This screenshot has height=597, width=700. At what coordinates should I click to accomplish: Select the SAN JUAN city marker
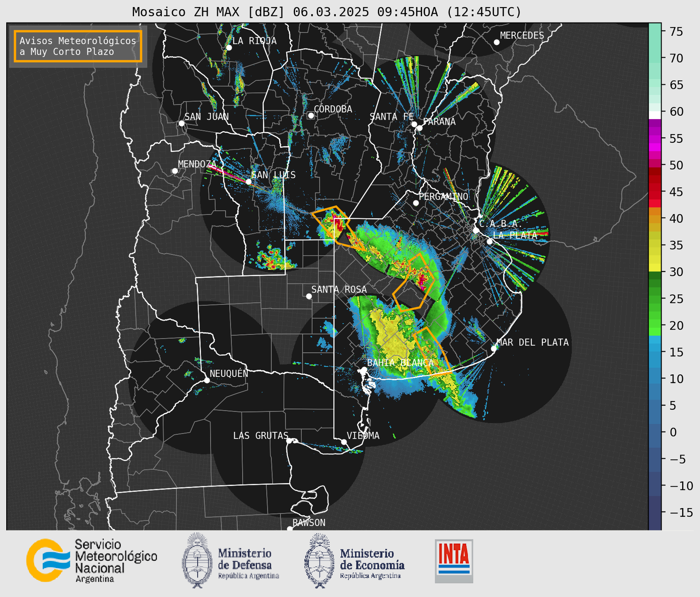[181, 123]
